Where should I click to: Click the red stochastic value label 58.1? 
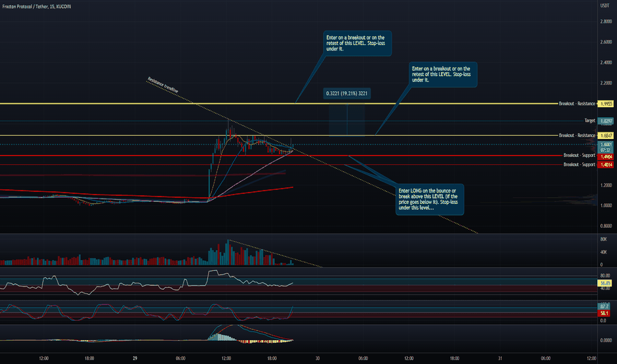[x=604, y=313]
